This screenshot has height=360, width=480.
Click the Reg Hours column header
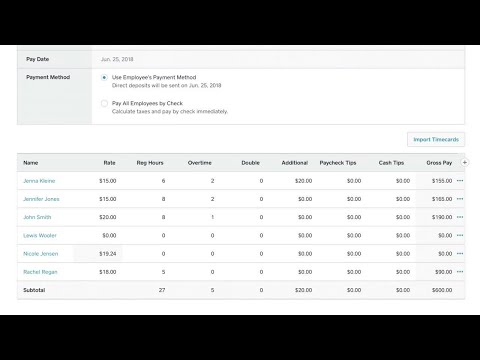150,163
